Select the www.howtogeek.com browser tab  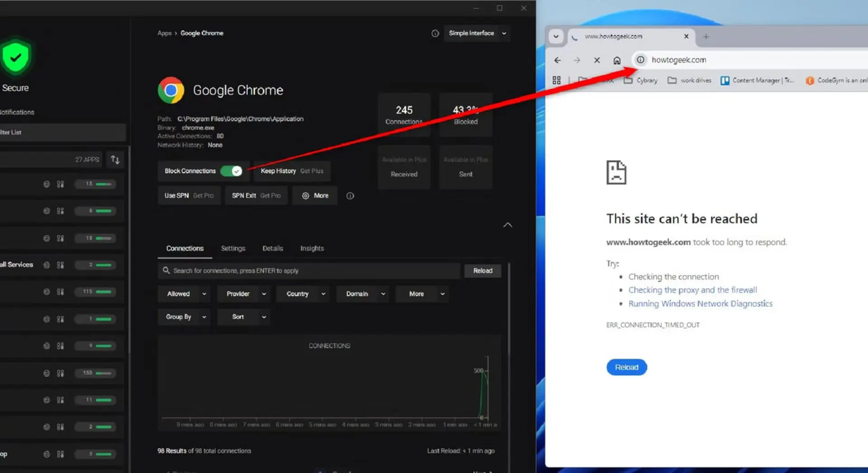[631, 37]
